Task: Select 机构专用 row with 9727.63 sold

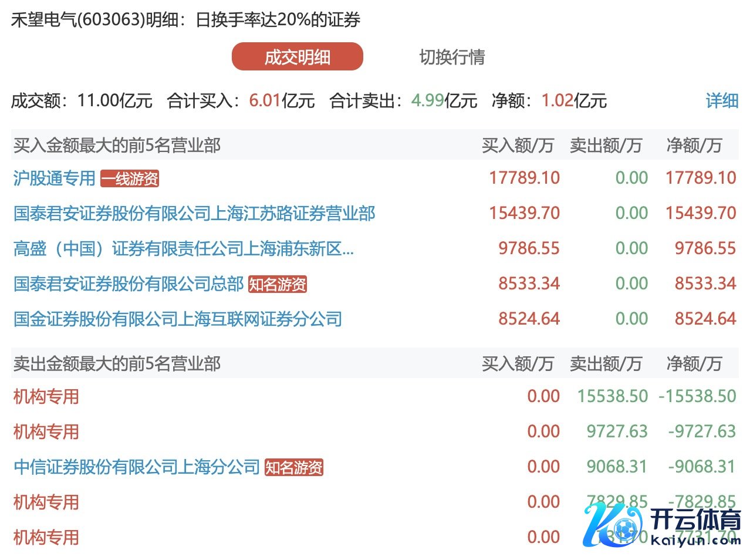Action: click(x=46, y=431)
